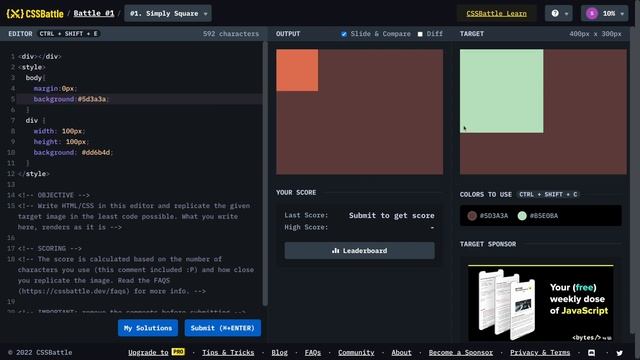Click the Twitter icon in footer

click(x=620, y=353)
